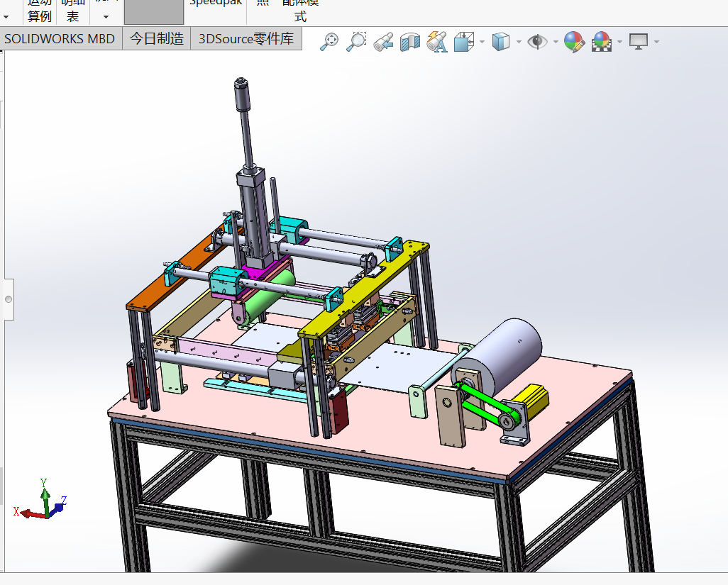The width and height of the screenshot is (728, 585).
Task: Expand the View Orientation dropdown arrow
Action: click(x=482, y=42)
